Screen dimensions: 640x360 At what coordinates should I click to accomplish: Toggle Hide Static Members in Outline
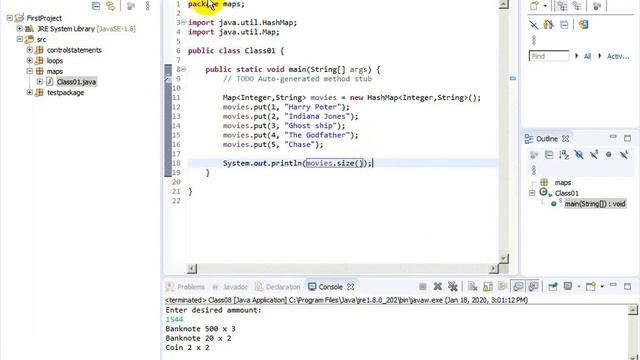point(594,155)
